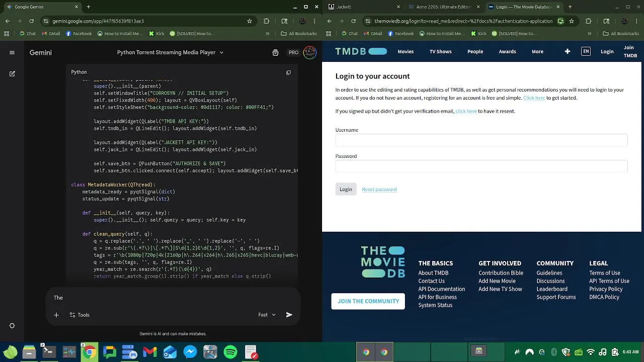This screenshot has height=362, width=644.
Task: Open Linux Mint start menu
Action: pos(10,352)
